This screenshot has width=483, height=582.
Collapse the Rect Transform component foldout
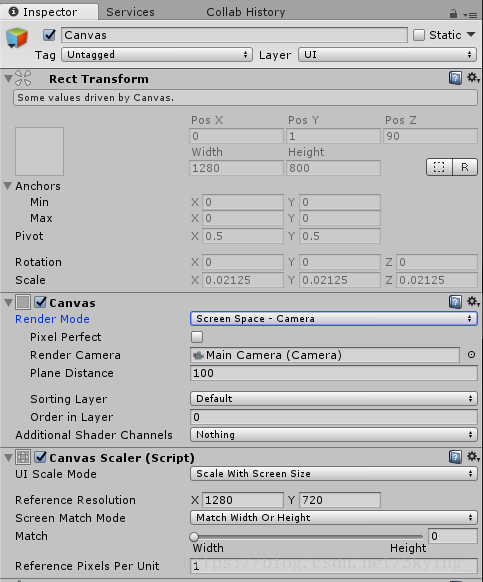click(x=8, y=79)
